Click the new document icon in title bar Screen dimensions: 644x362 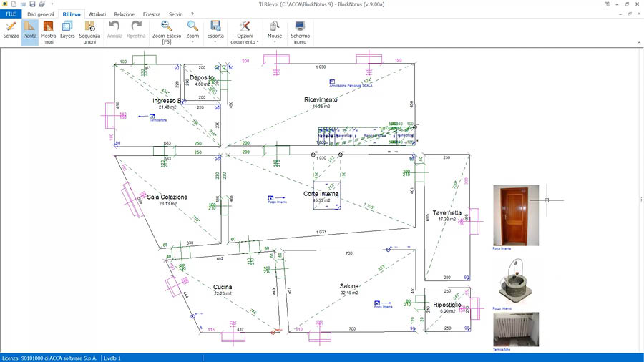click(x=14, y=4)
